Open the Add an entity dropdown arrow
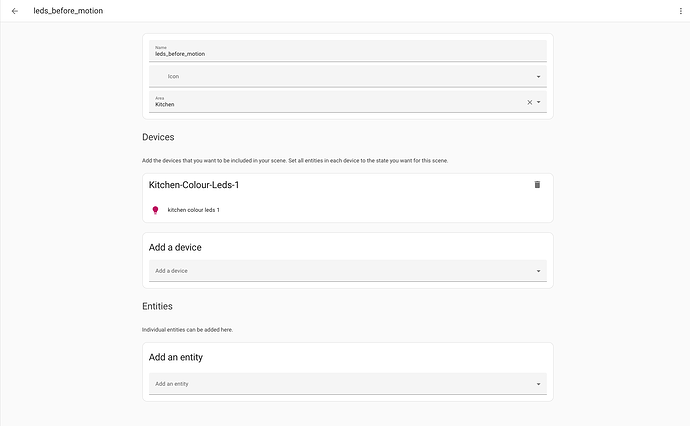The image size is (690, 426). (538, 384)
